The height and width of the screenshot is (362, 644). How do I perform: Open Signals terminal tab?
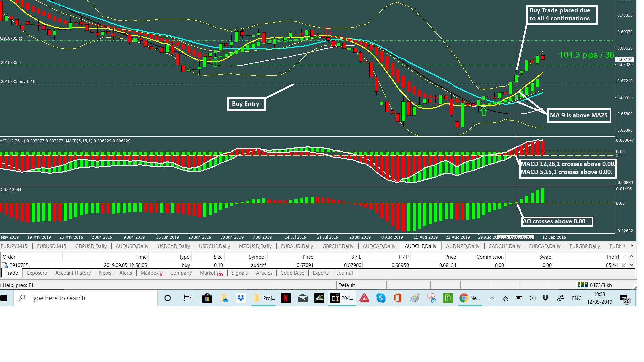click(239, 273)
